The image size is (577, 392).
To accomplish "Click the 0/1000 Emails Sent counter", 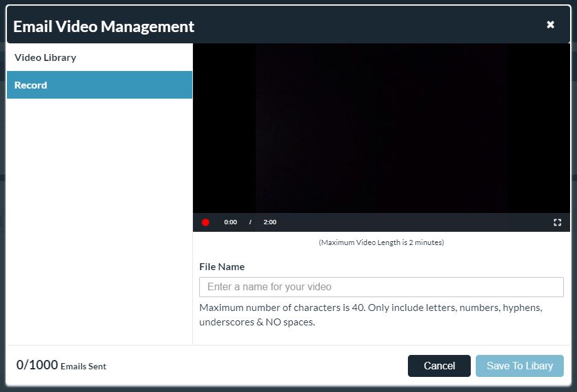I will pos(61,365).
